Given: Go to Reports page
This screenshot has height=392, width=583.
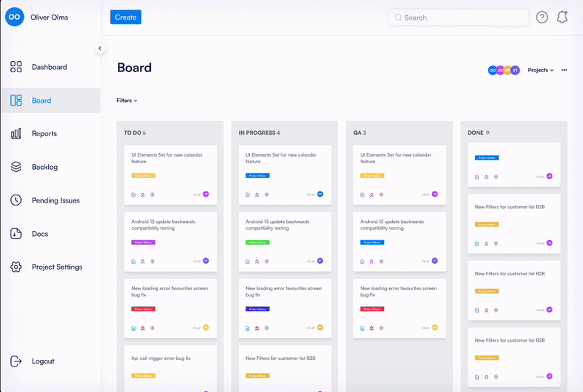Looking at the screenshot, I should pos(44,133).
